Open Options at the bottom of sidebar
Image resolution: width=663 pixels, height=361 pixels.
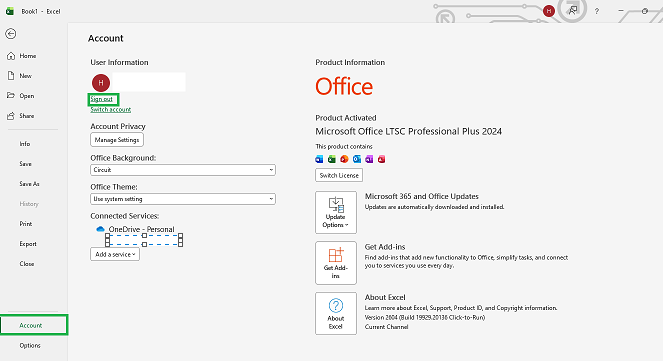click(30, 345)
